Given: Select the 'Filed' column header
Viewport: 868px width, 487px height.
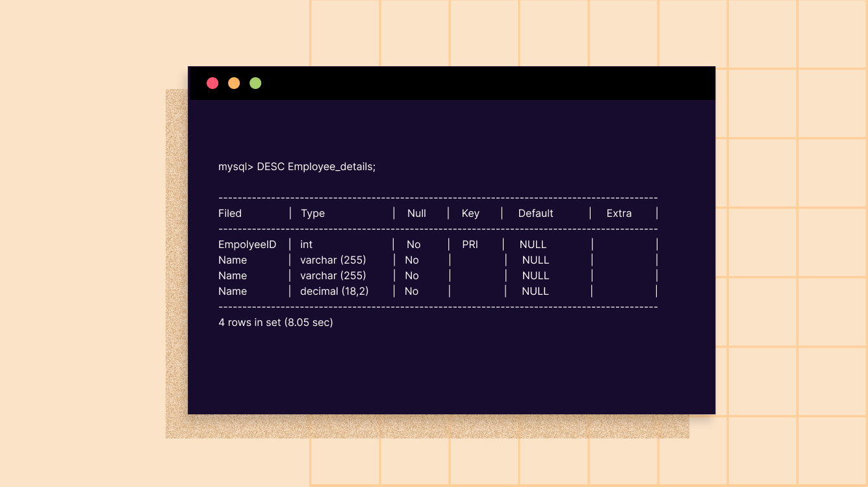Looking at the screenshot, I should (x=230, y=214).
